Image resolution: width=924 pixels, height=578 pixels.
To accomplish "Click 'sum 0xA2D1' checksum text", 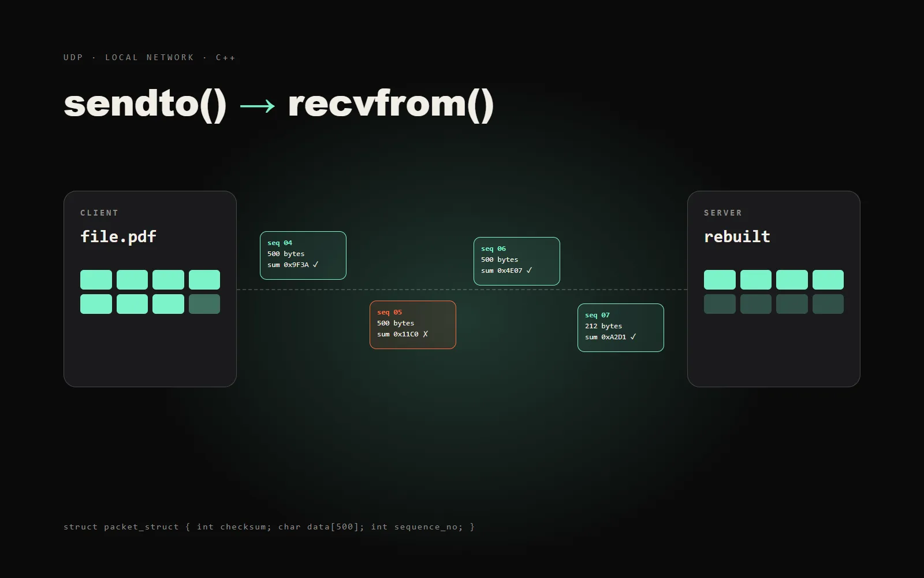I will (606, 337).
